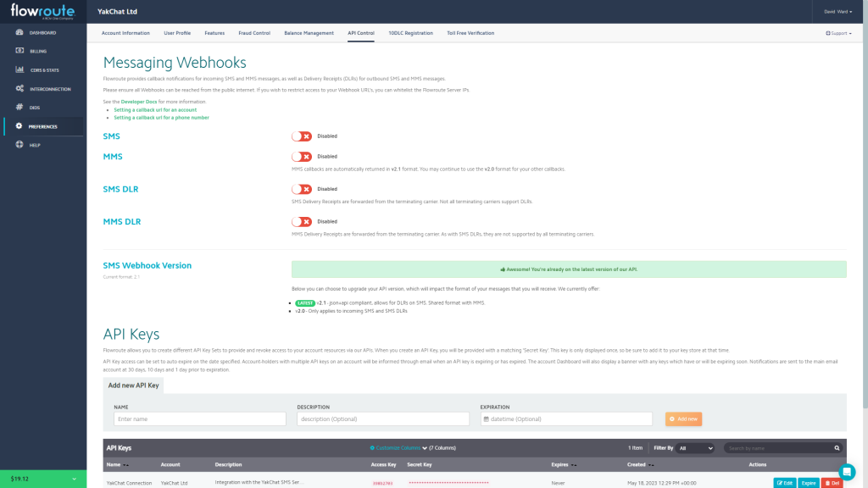This screenshot has height=488, width=868.
Task: Click the SMS Webhook Version heading
Action: coord(147,265)
